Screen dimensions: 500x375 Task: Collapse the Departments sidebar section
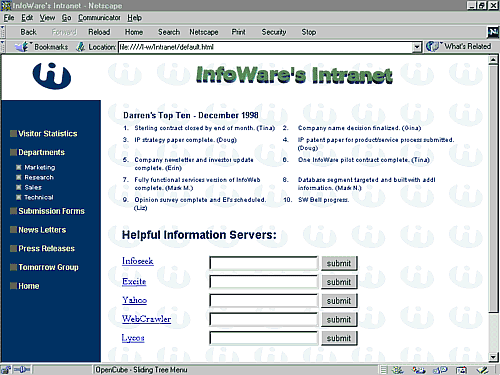41,152
